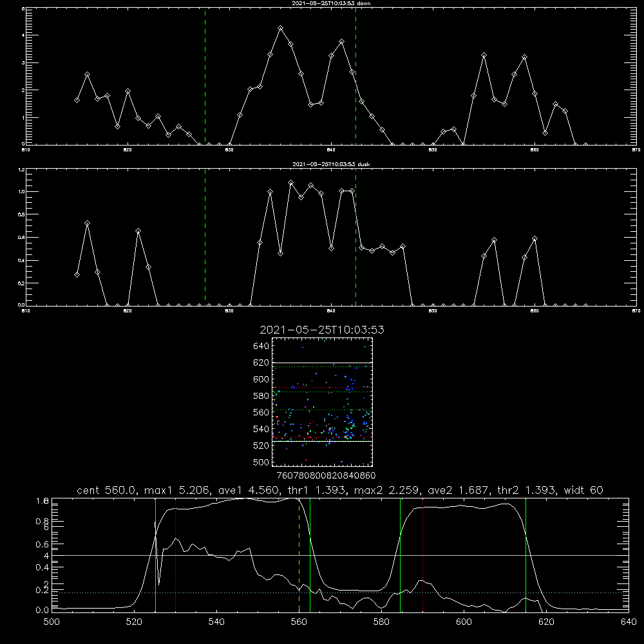644x644 pixels.
Task: Click y-axis label 4 on dawn plot
Action: pyautogui.click(x=23, y=35)
